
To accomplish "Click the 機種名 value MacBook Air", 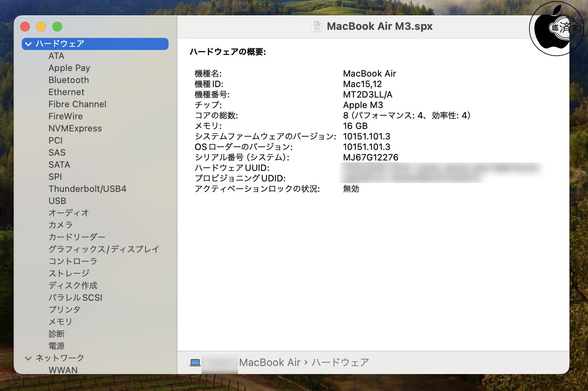I will (369, 73).
